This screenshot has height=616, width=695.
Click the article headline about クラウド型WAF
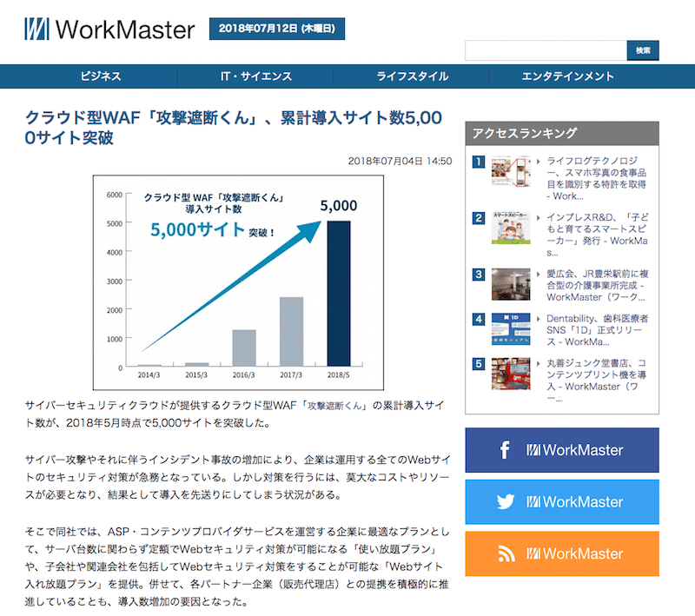[x=234, y=128]
